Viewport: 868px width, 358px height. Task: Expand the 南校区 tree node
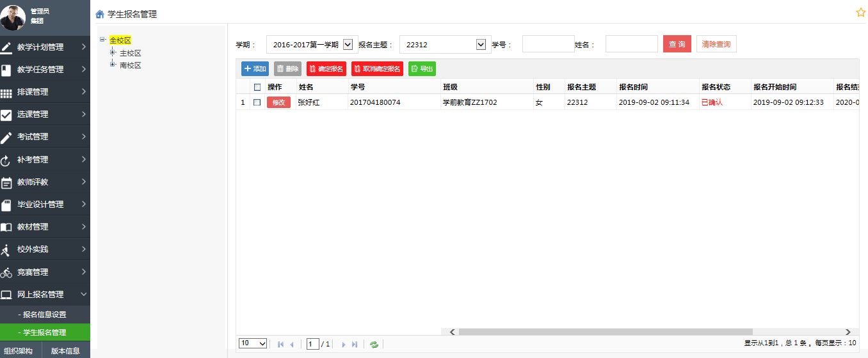113,65
